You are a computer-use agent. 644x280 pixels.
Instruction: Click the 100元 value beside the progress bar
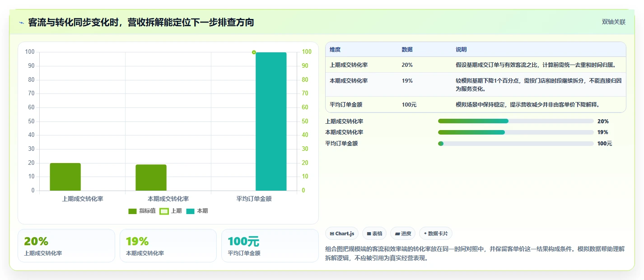tap(605, 144)
